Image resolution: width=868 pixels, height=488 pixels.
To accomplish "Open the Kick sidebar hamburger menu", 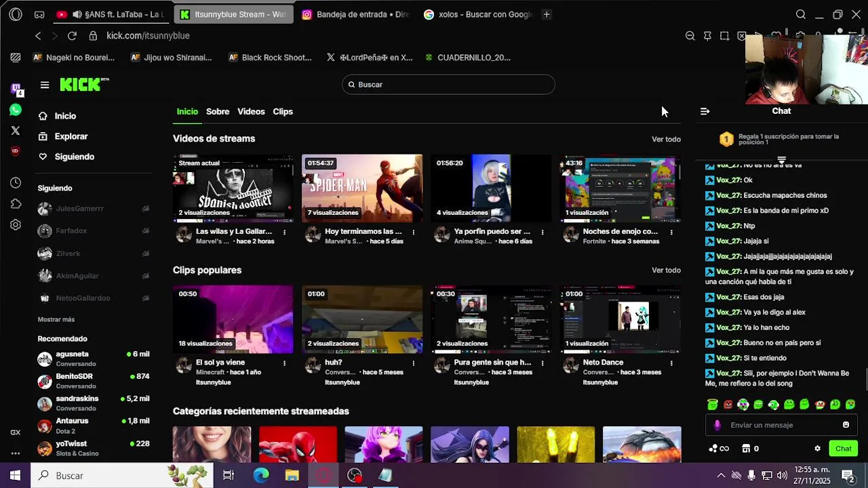I will pyautogui.click(x=45, y=85).
